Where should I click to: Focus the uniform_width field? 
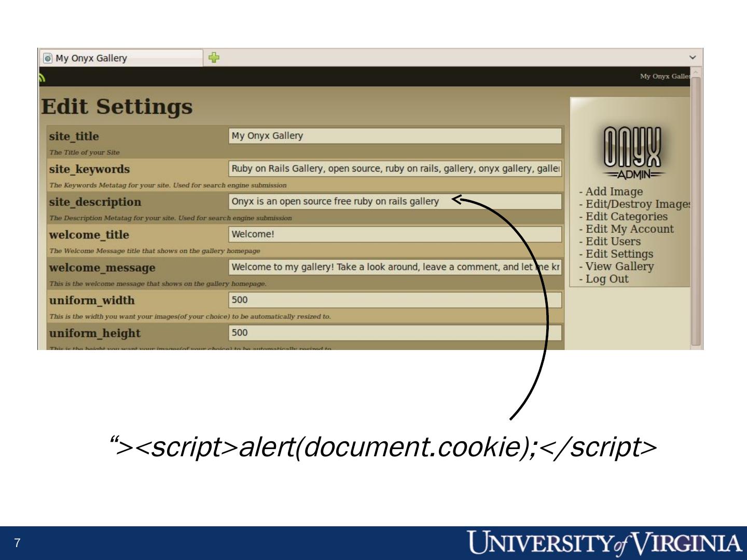pos(395,300)
